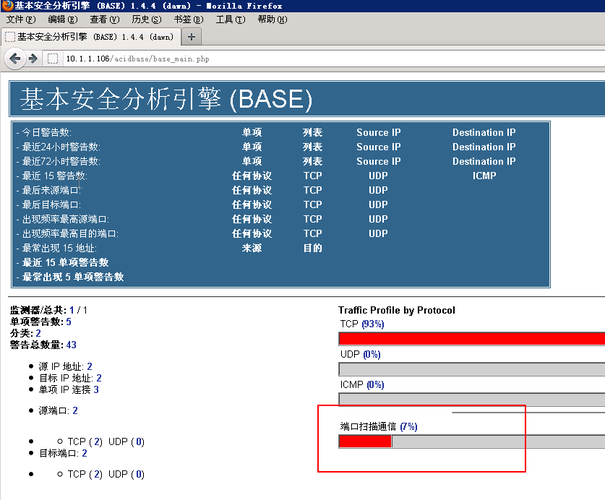
Task: Open a new tab with plus button
Action: click(191, 37)
